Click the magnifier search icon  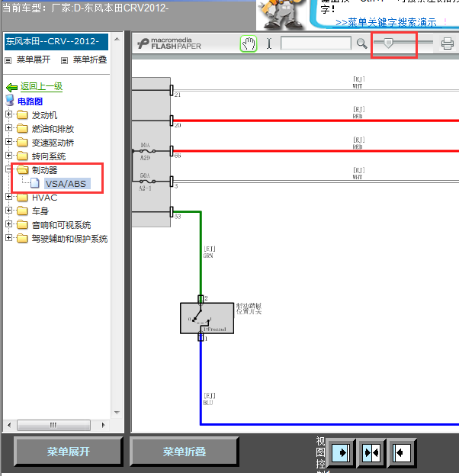click(x=361, y=43)
